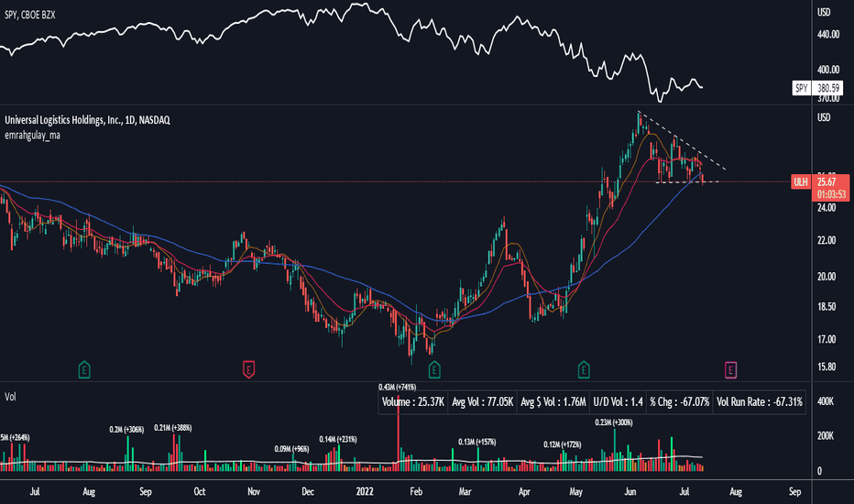Click the Volume : 25.37K cell
Viewport: 854px width, 504px height.
[x=413, y=402]
